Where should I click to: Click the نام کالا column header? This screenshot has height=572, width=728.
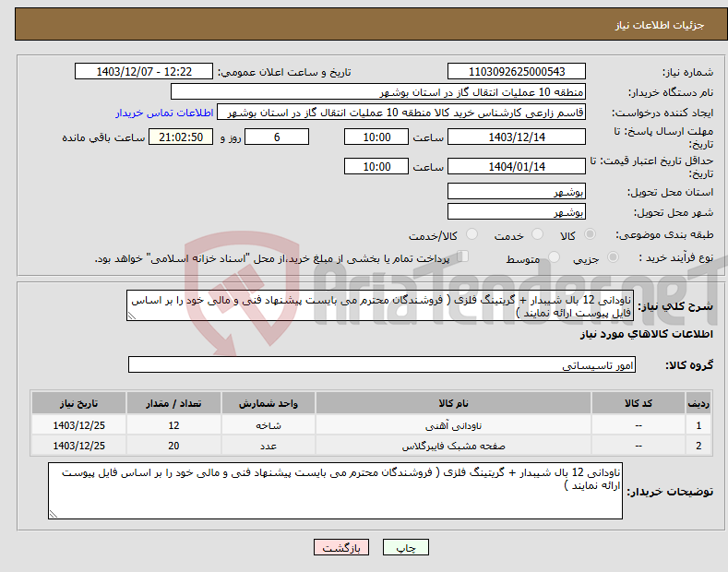[453, 403]
